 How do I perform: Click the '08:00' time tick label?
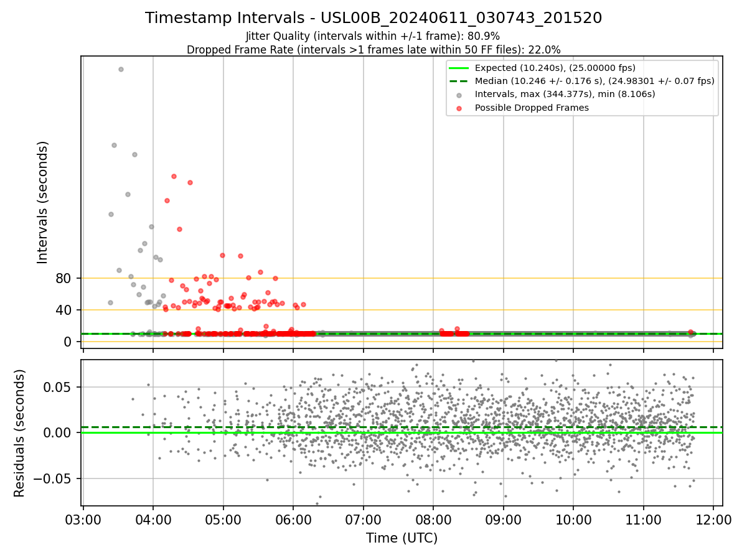(x=433, y=519)
